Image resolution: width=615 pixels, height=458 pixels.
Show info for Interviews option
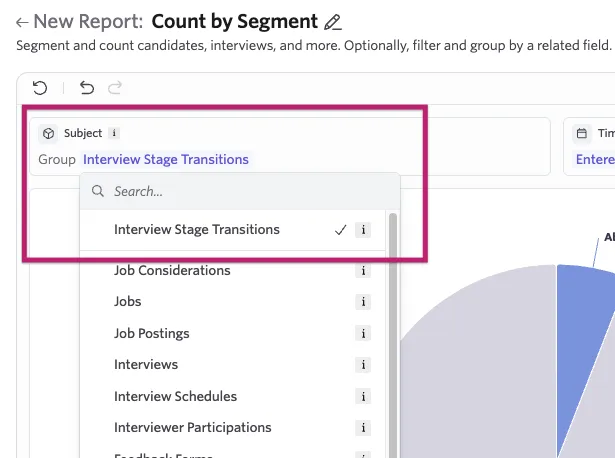point(363,365)
